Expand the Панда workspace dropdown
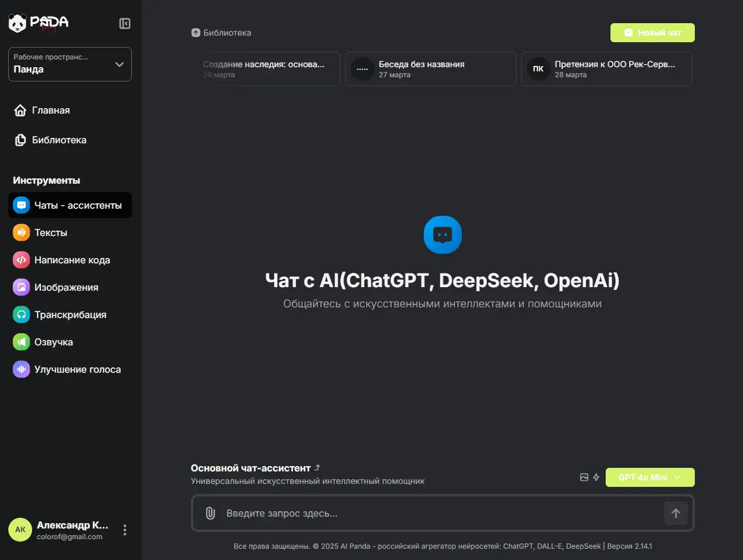Viewport: 743px width, 560px height. 70,64
